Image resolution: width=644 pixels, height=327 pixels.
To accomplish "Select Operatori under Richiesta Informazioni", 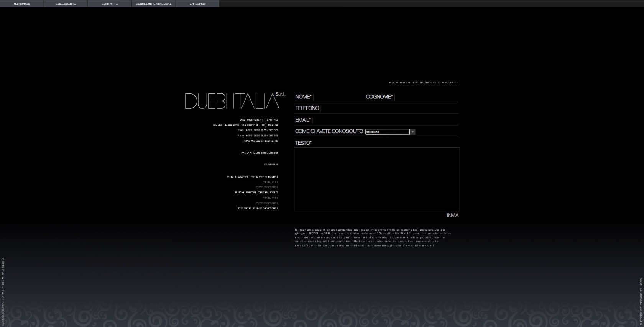I will (267, 187).
